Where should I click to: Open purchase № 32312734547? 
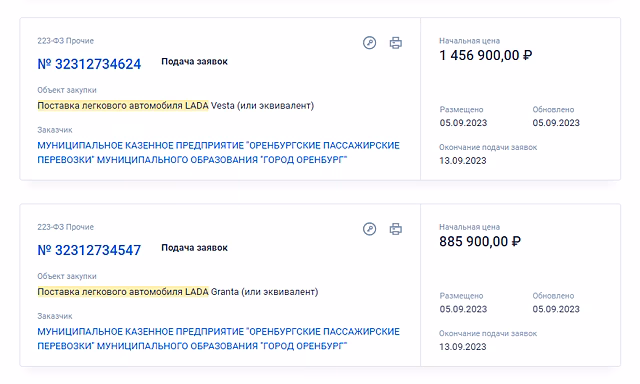(x=89, y=250)
